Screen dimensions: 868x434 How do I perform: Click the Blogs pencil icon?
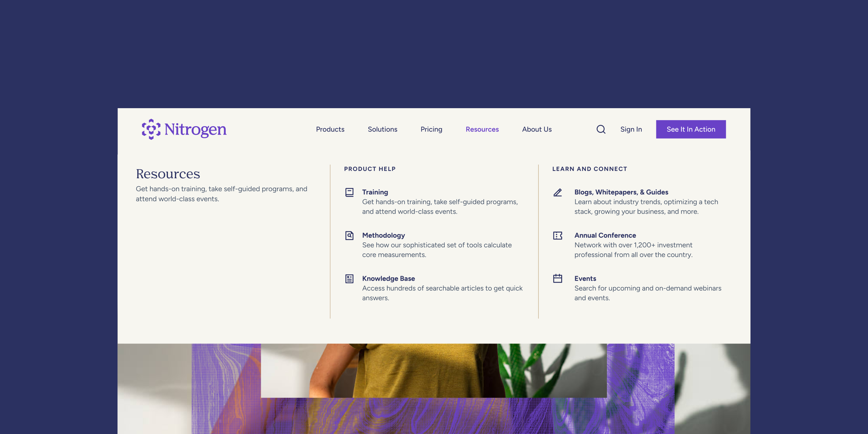(x=557, y=192)
